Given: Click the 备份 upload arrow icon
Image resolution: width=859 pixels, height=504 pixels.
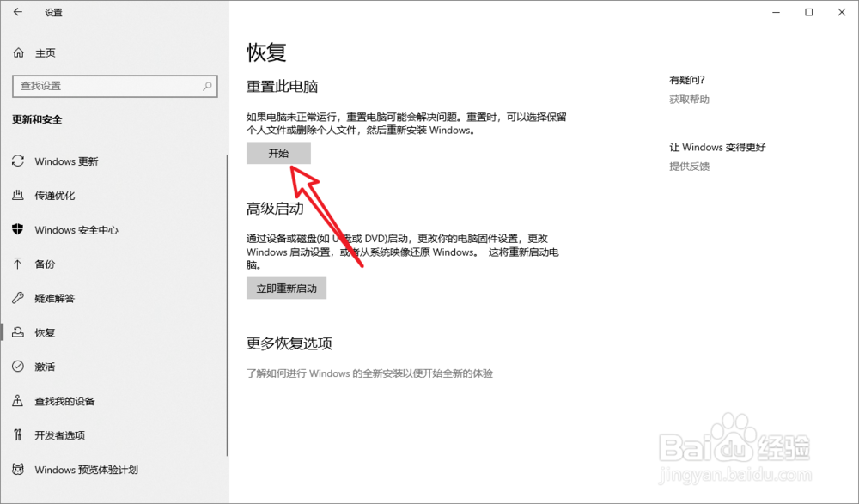Looking at the screenshot, I should pos(18,264).
